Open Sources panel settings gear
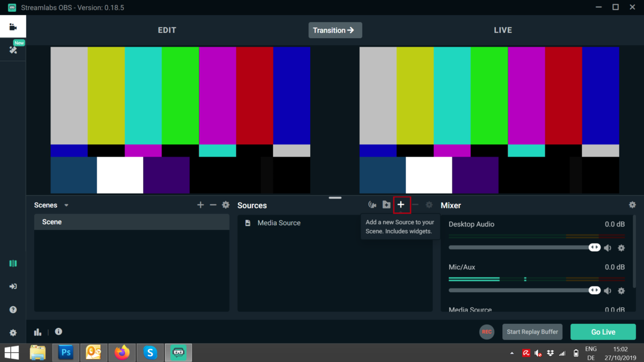This screenshot has width=644, height=362. click(x=428, y=205)
